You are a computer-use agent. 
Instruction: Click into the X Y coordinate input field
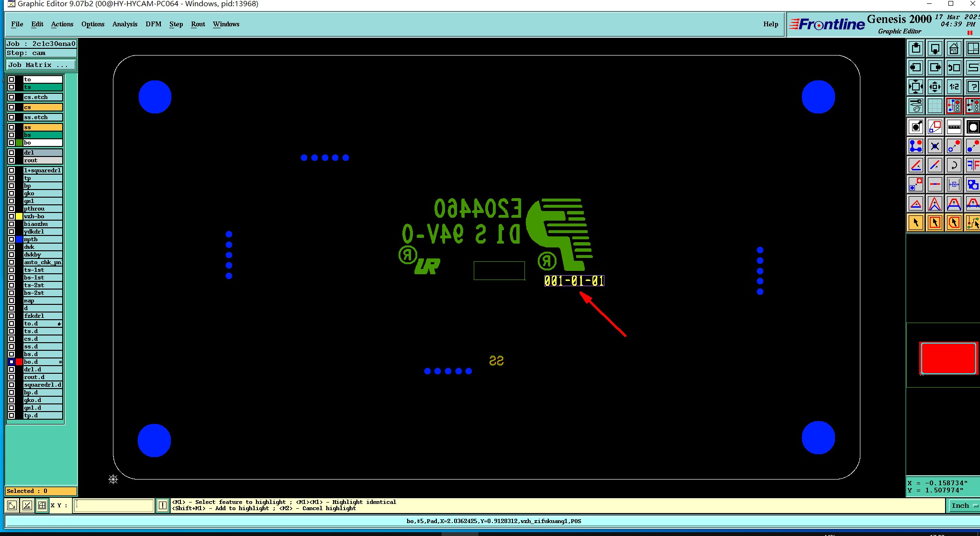tap(113, 505)
